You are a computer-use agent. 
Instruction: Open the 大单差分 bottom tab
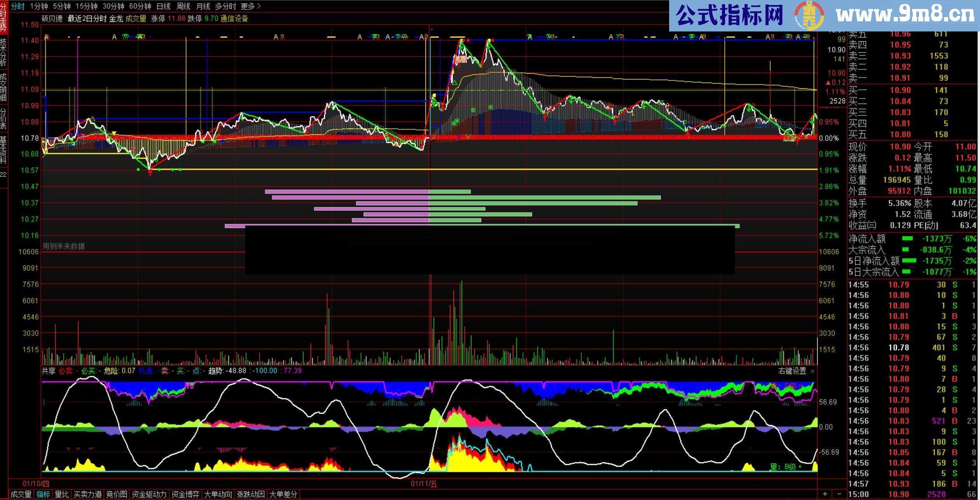click(283, 494)
